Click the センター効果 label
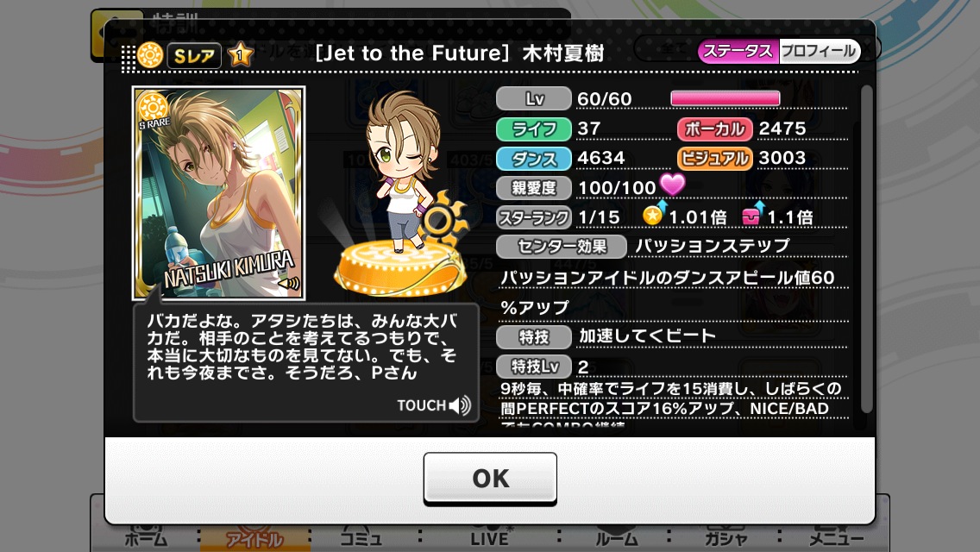 (x=562, y=247)
